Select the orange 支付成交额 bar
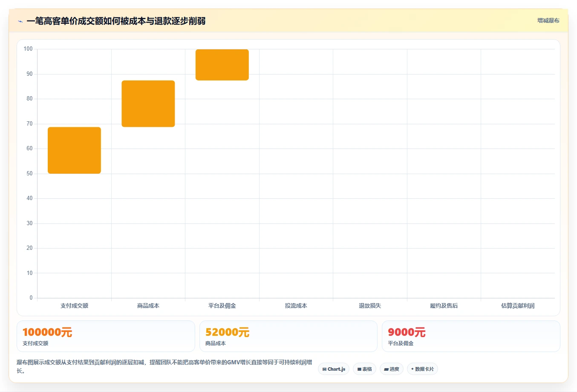The height and width of the screenshot is (392, 577). (x=74, y=150)
